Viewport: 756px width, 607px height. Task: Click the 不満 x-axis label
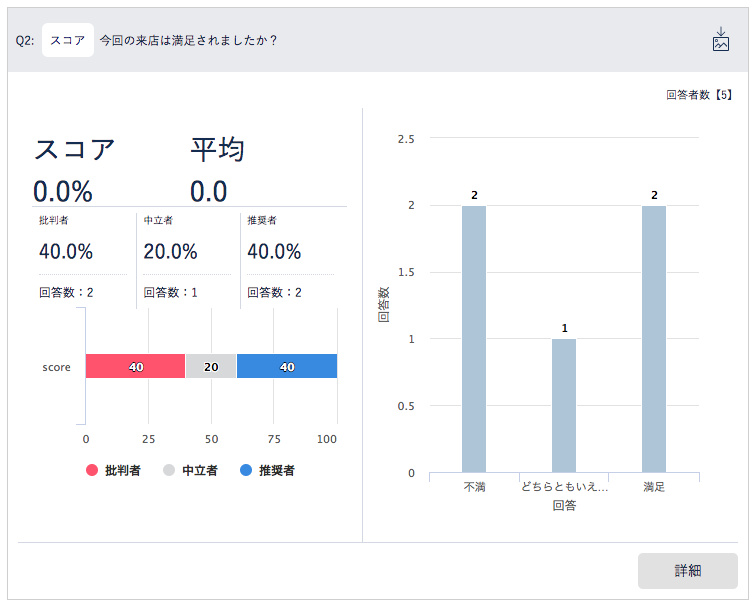pos(474,486)
